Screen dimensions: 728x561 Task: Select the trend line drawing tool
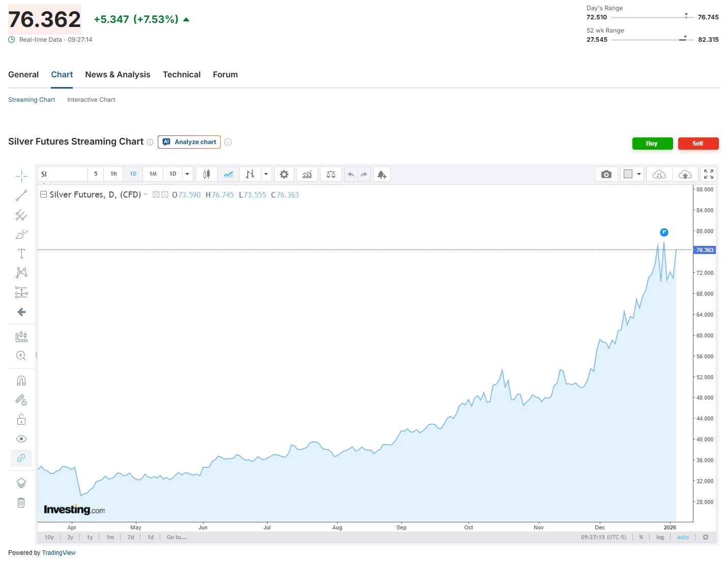21,195
